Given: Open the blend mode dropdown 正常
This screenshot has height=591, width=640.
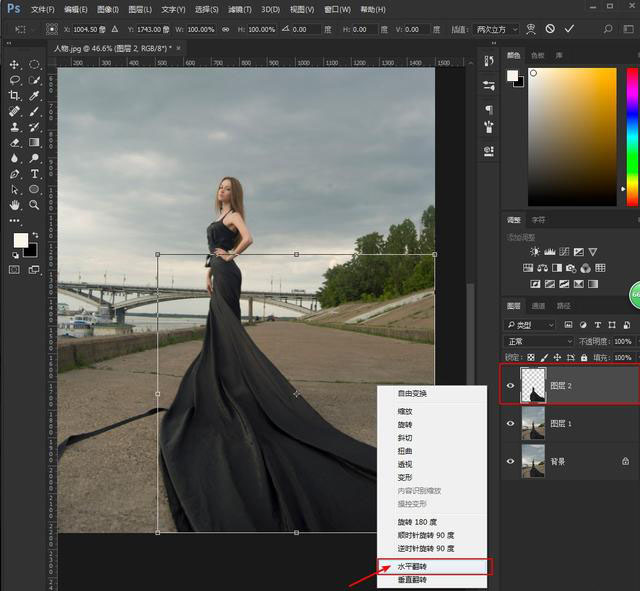Looking at the screenshot, I should pos(539,341).
